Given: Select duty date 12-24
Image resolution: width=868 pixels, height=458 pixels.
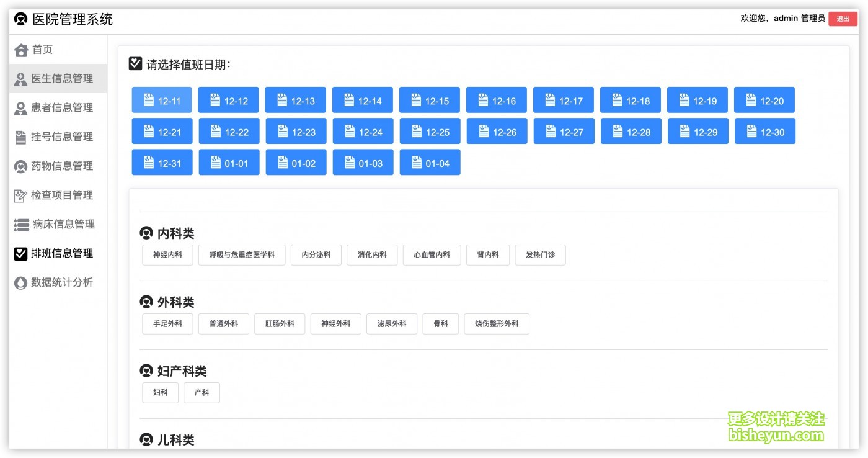Looking at the screenshot, I should [363, 131].
